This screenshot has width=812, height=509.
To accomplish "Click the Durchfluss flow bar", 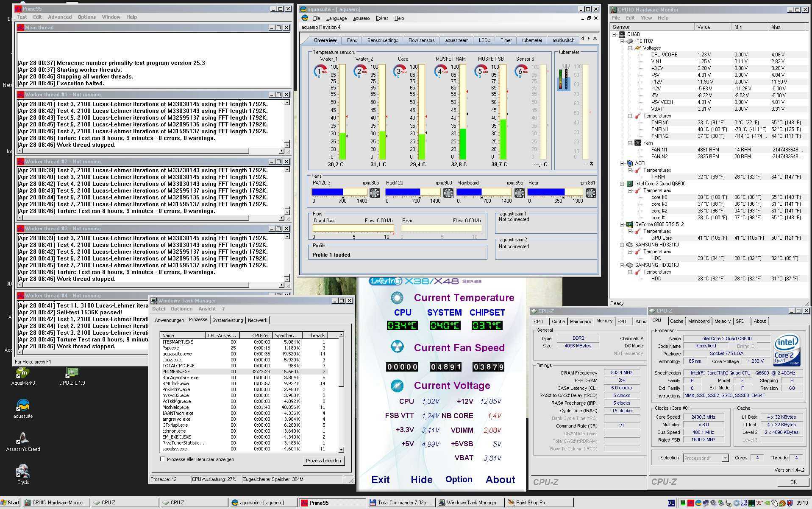I will 353,228.
